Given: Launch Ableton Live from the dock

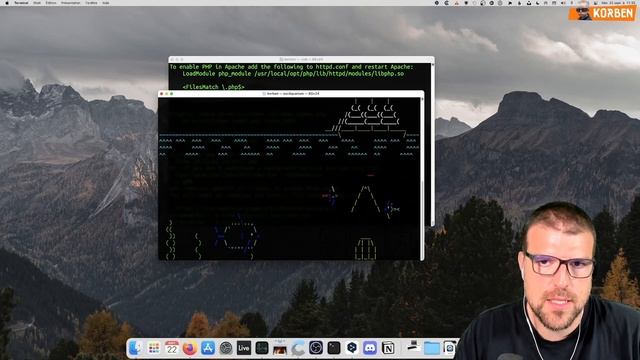Looking at the screenshot, I should [x=244, y=348].
